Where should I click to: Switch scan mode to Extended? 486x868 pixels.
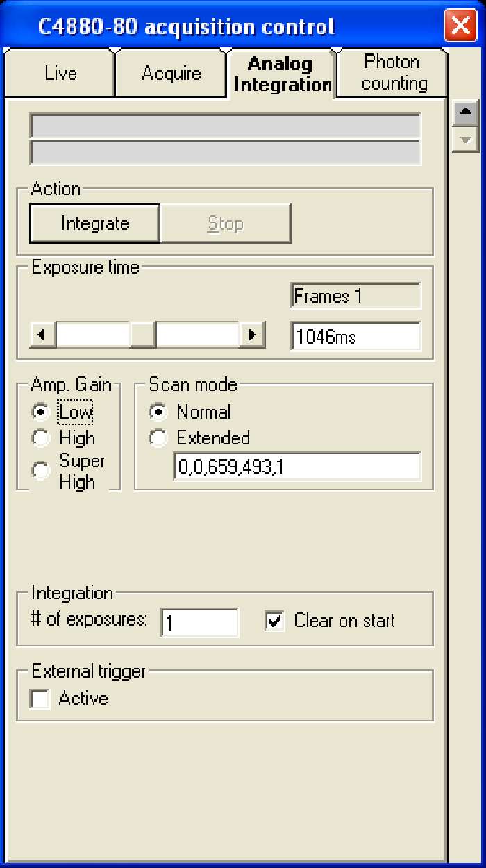click(159, 438)
